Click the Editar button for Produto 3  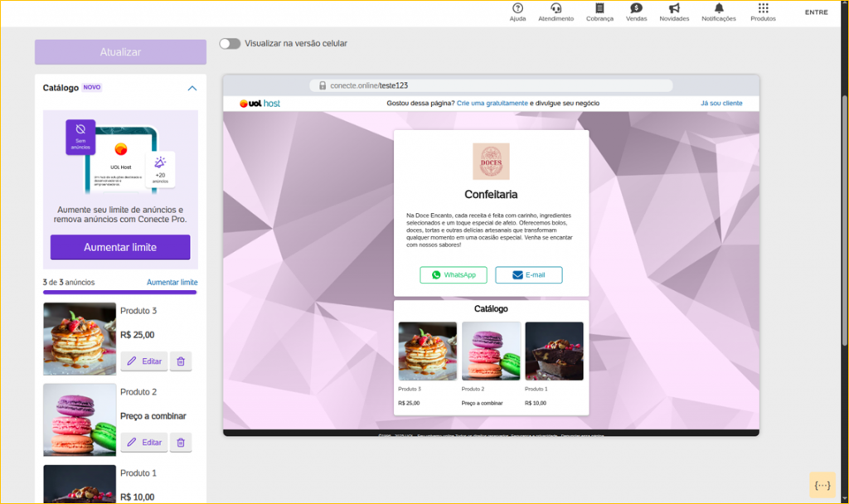pos(144,361)
